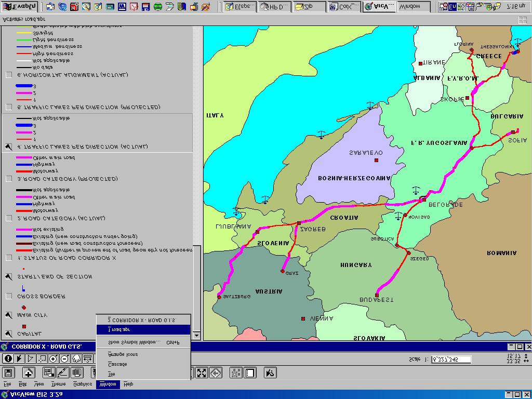Click the BELGRADE city label on map
Viewport: 532px width, 399px height.
[445, 205]
